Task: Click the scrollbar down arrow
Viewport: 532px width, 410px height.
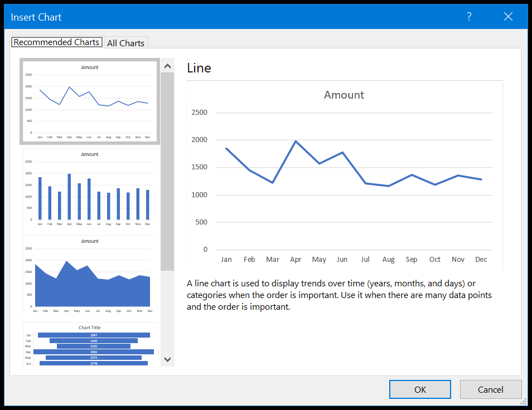Action: [x=167, y=359]
